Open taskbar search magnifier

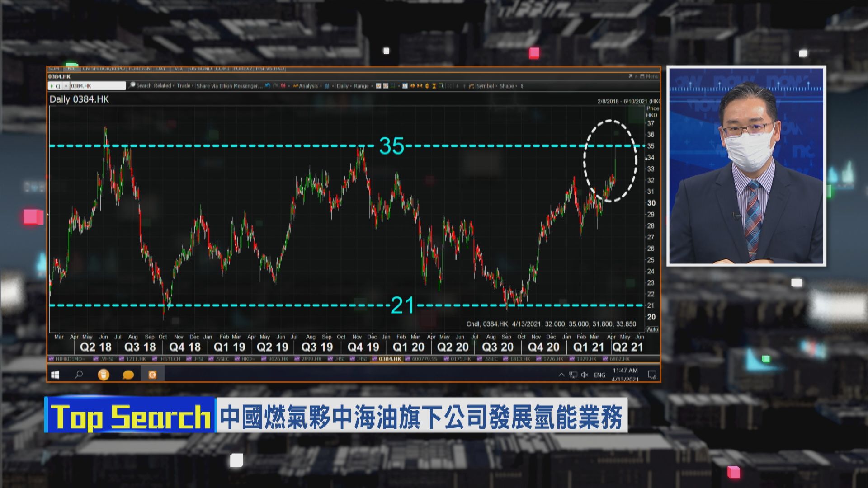(79, 375)
